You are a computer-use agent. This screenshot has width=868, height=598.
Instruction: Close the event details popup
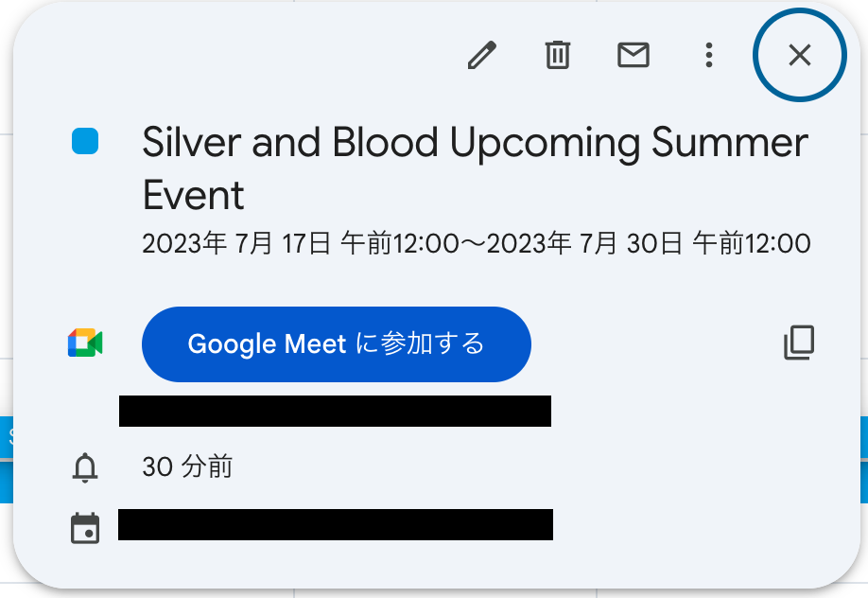coord(799,56)
